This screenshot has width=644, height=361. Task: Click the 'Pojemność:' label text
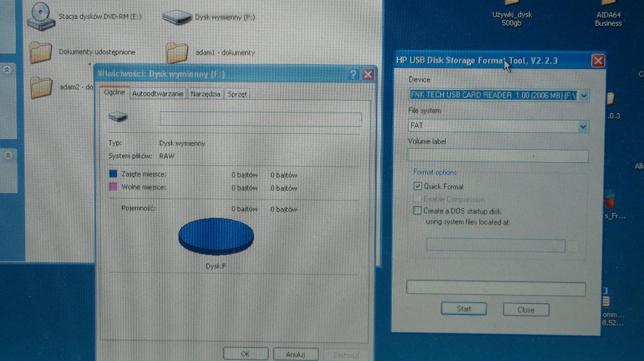[x=138, y=208]
